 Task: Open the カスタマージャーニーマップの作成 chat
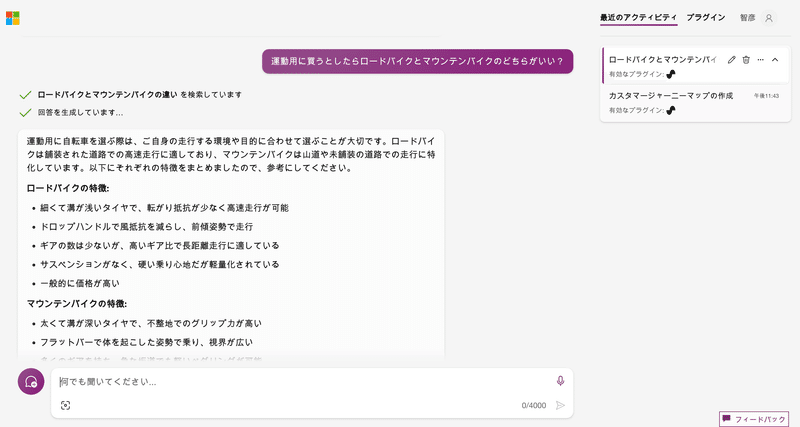(x=695, y=103)
